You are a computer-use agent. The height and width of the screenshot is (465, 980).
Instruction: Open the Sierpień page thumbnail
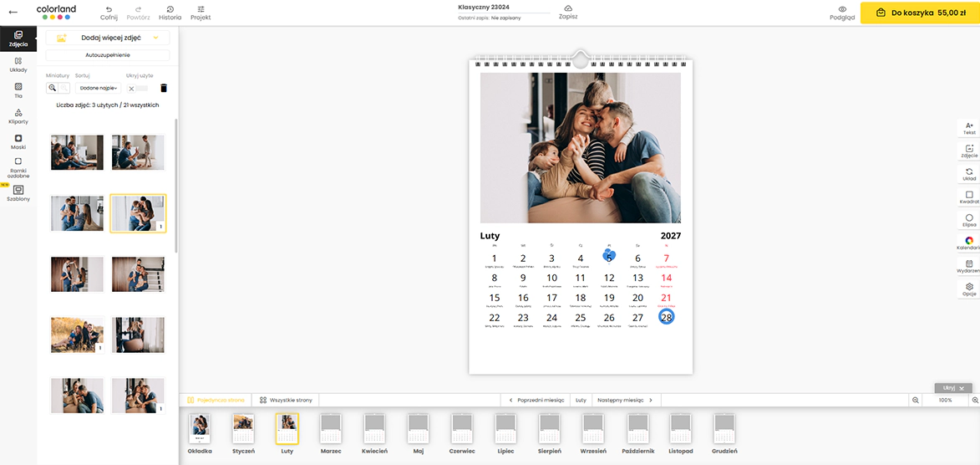pos(550,429)
